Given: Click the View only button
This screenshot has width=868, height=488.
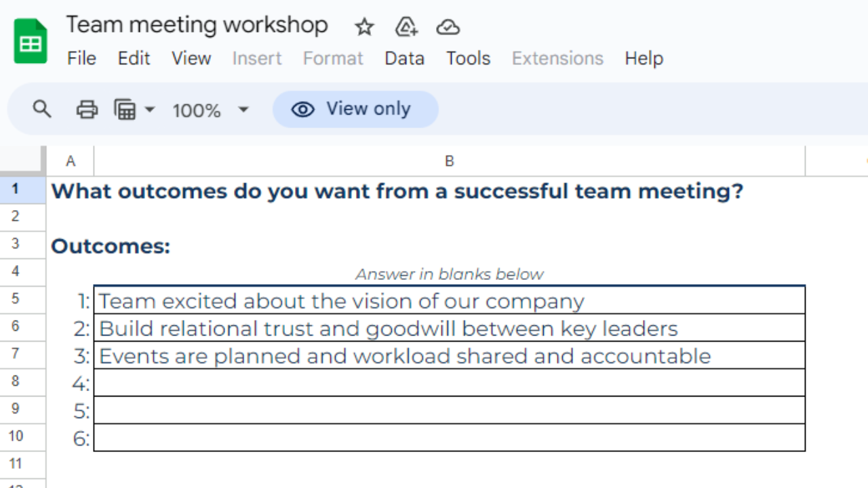Looking at the screenshot, I should click(x=355, y=109).
